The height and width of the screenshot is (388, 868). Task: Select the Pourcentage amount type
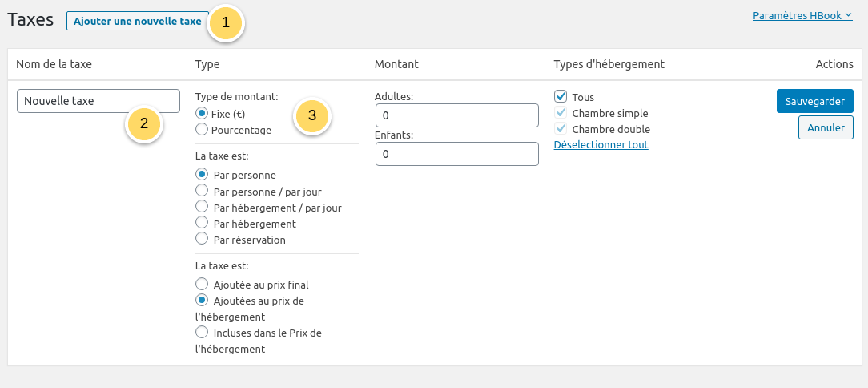click(202, 129)
